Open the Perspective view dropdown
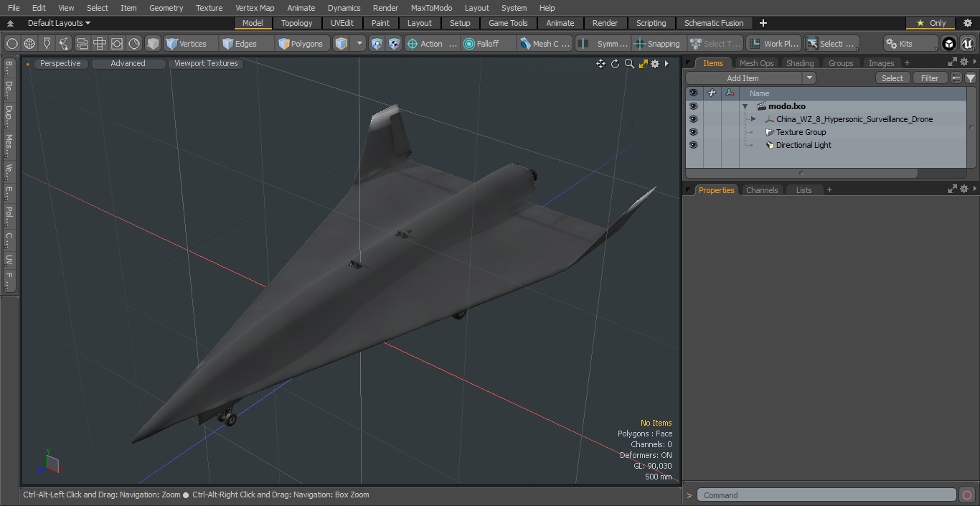Screen dimensions: 980x506 click(60, 64)
